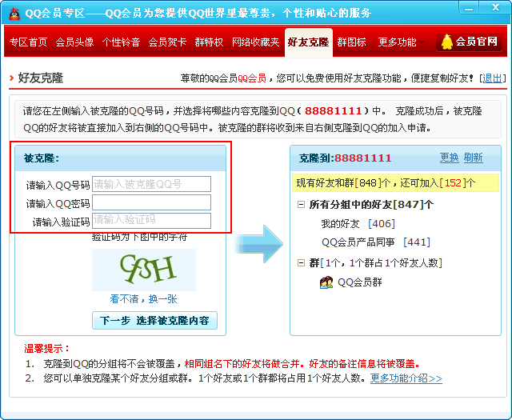Select the QQ会员群 entry
Screen dimensions: 512x420
tap(359, 282)
